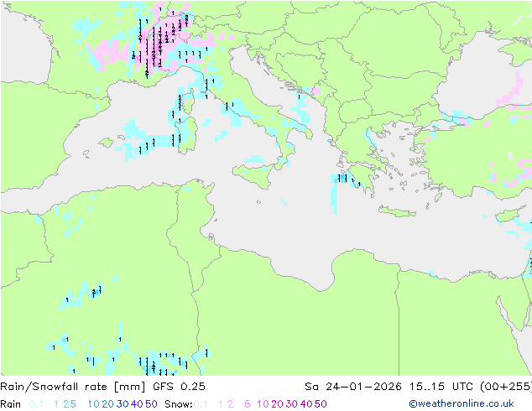This screenshot has width=532, height=411.
Task: Select the Rain 10 legend value
Action: tap(94, 404)
